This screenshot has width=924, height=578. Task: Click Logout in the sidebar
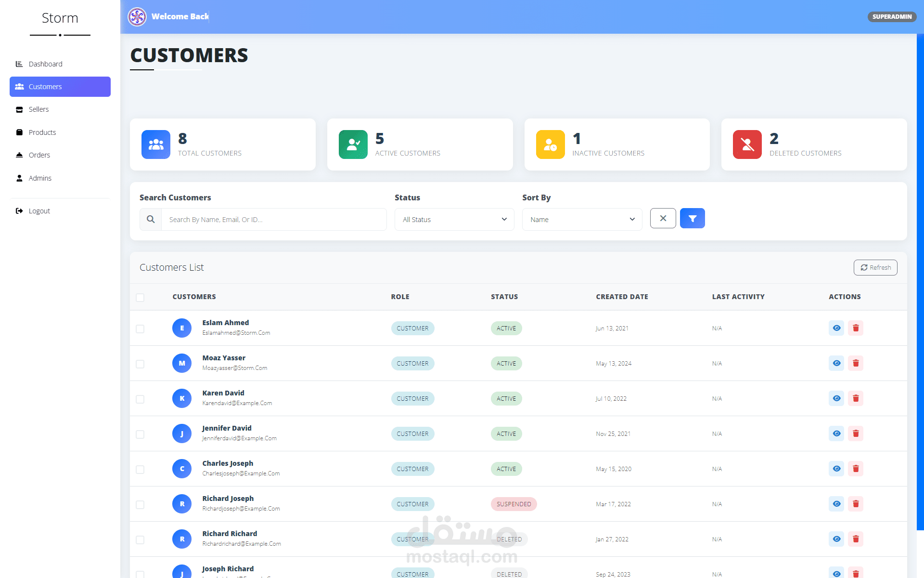pos(39,211)
